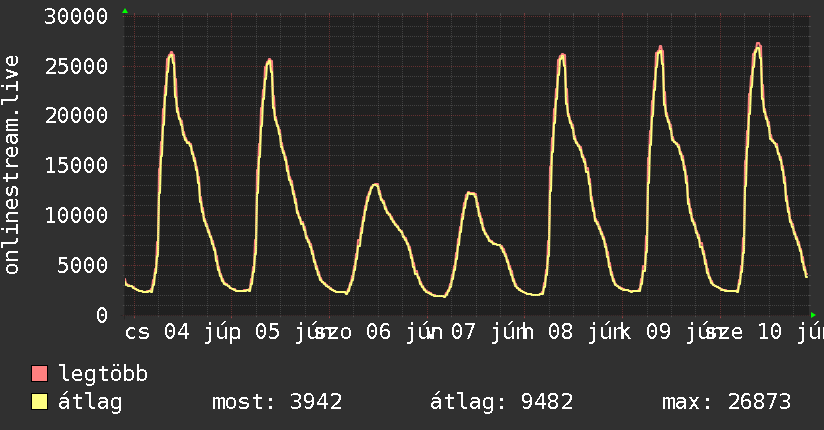The width and height of the screenshot is (824, 430).
Task: Click the '08' date label on x-axis
Action: tap(561, 332)
